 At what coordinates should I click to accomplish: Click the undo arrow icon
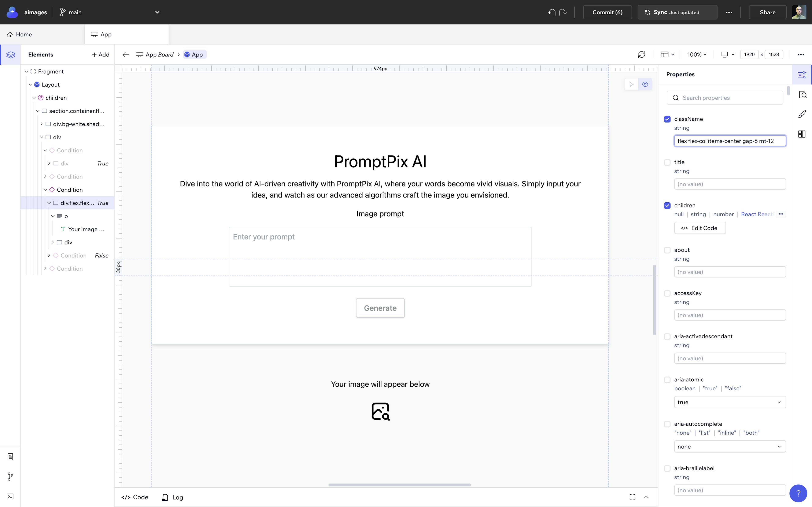coord(551,12)
